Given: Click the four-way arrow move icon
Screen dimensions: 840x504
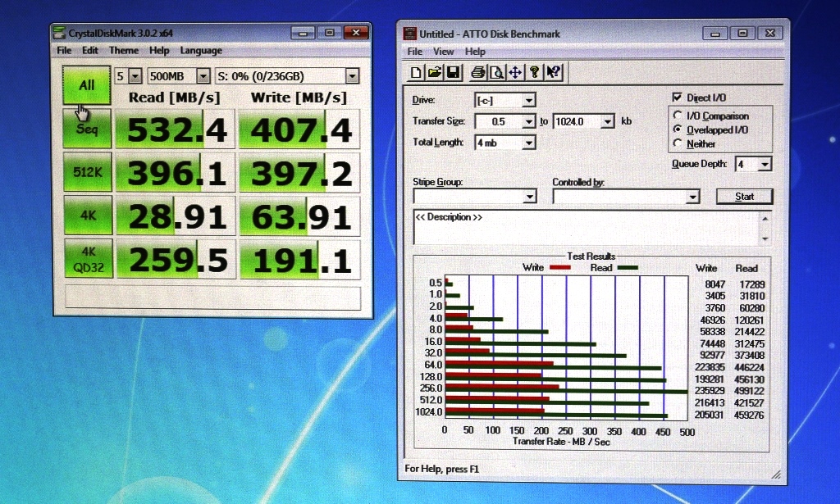Looking at the screenshot, I should (x=515, y=72).
